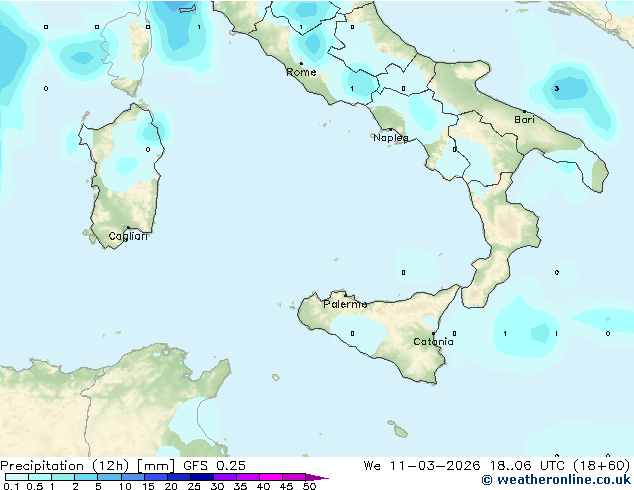Click the Cagliari city label
Screen dimensions: 634x490
click(128, 236)
